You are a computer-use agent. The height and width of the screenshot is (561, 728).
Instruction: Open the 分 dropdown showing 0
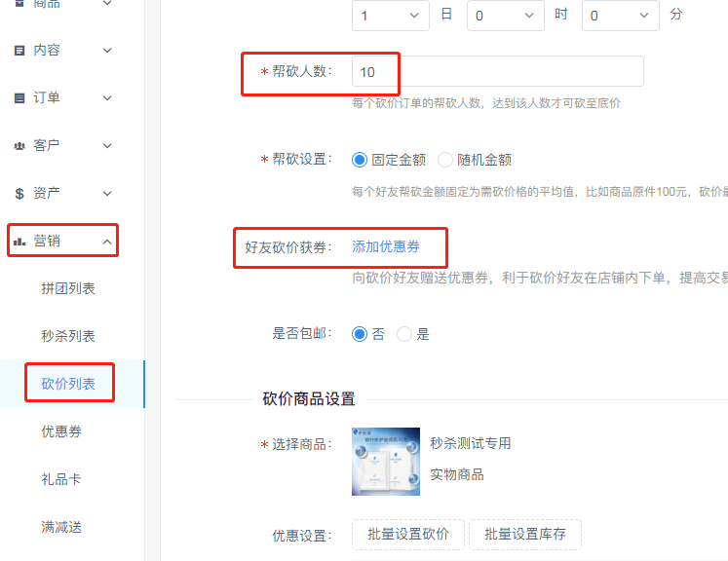click(620, 16)
